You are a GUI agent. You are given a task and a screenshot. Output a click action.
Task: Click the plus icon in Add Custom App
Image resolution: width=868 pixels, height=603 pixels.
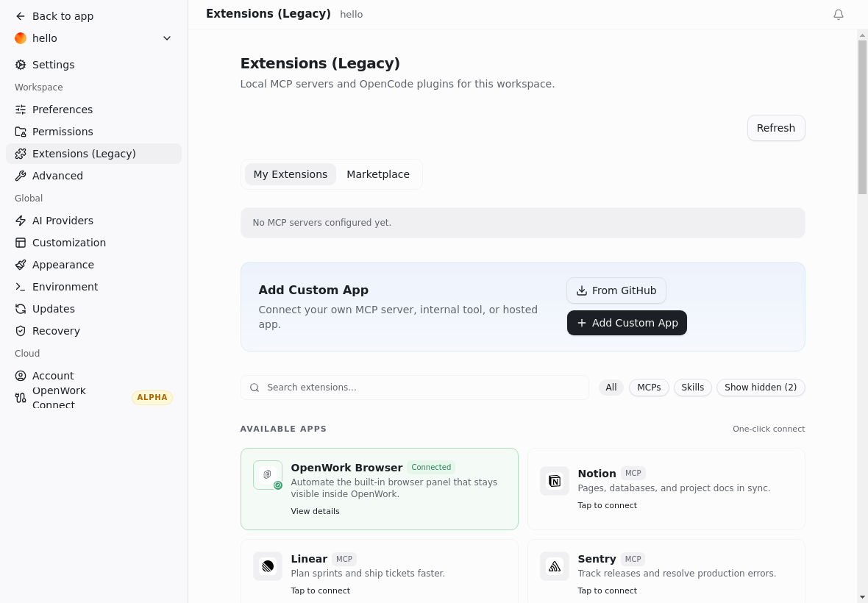tap(582, 323)
